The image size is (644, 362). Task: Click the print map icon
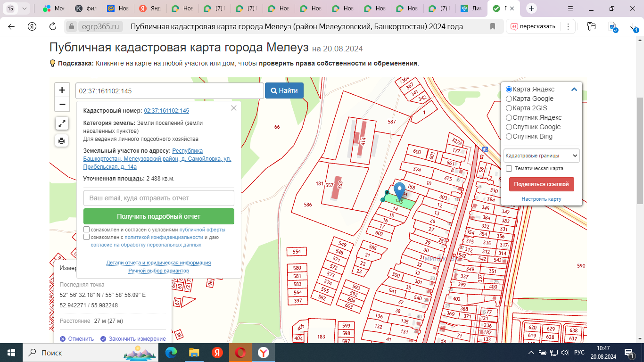tap(62, 140)
